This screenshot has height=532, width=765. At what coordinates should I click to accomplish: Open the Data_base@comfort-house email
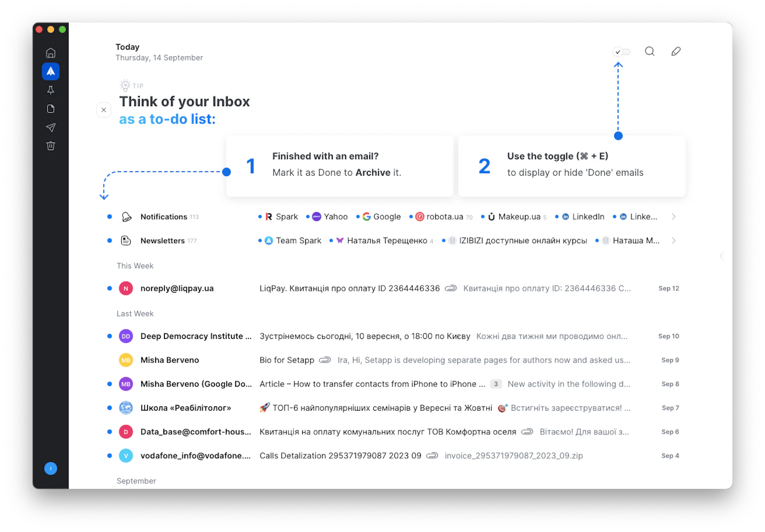(x=392, y=432)
